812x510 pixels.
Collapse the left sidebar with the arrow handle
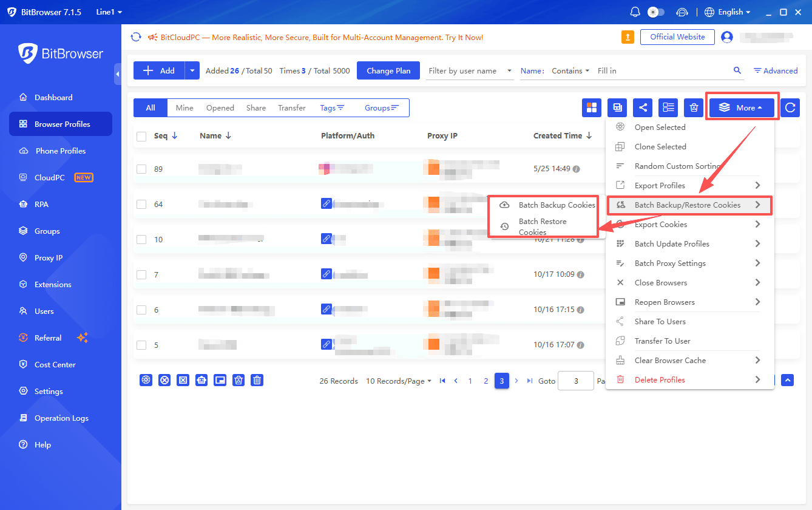118,74
